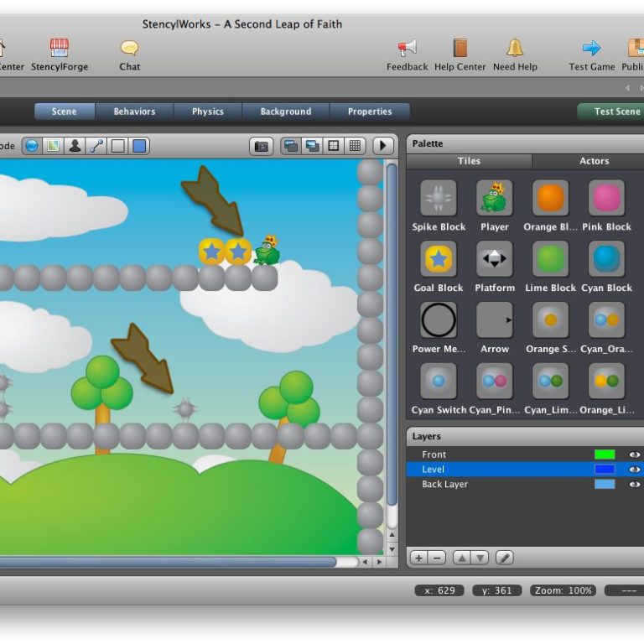Screen dimensions: 644x644
Task: Select the actor silhouette mode tool
Action: tap(75, 146)
